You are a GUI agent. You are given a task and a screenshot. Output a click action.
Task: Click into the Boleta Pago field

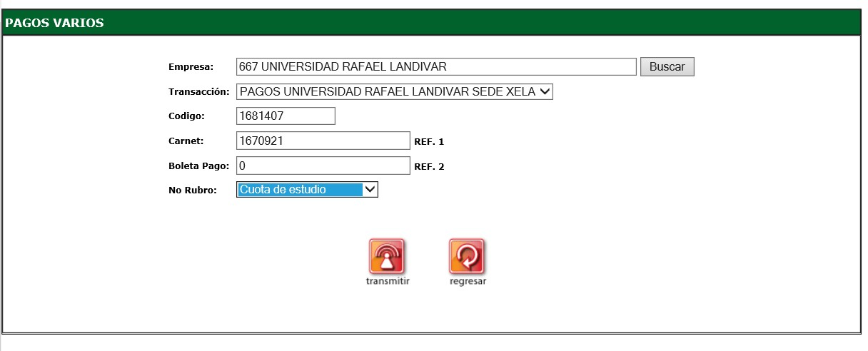323,166
